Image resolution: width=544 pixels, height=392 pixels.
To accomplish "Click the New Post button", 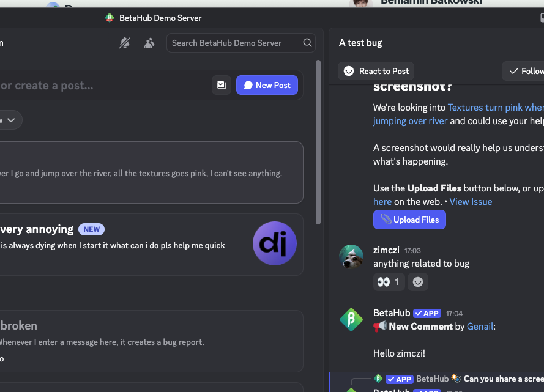I will tap(267, 85).
